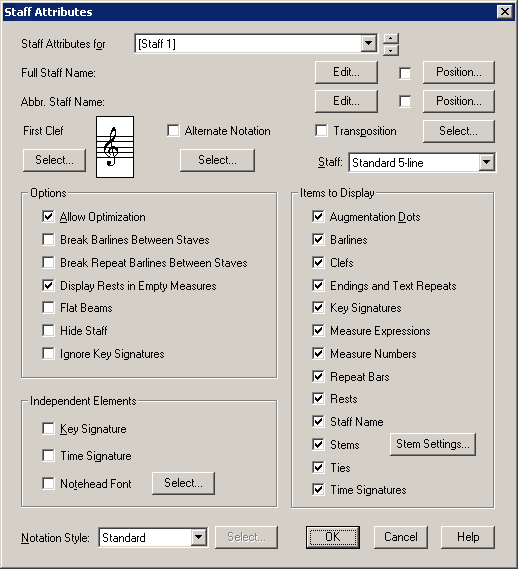Check the Flat Beams option

(48, 308)
